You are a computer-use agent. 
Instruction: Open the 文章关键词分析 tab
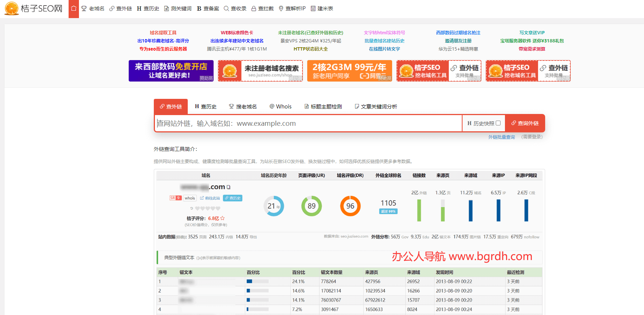pos(376,107)
